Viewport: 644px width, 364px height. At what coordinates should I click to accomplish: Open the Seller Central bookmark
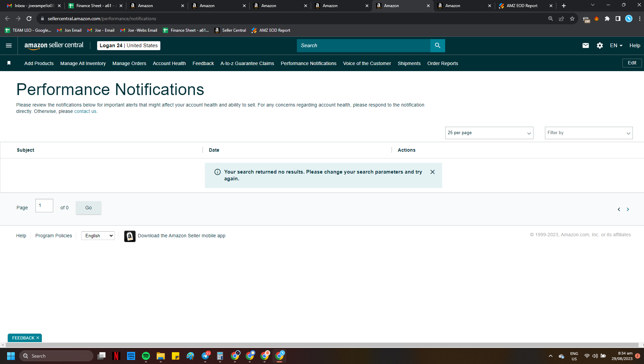231,30
